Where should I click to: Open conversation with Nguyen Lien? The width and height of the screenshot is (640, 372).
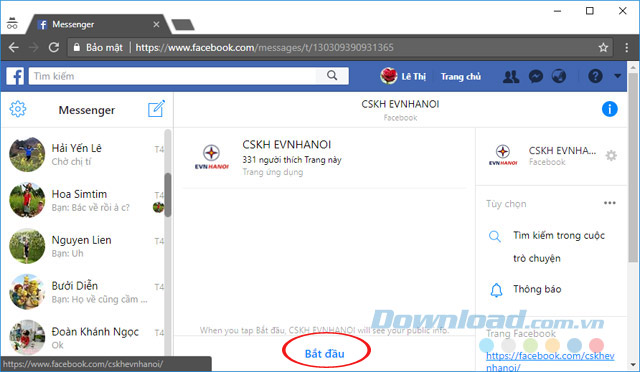coord(86,246)
